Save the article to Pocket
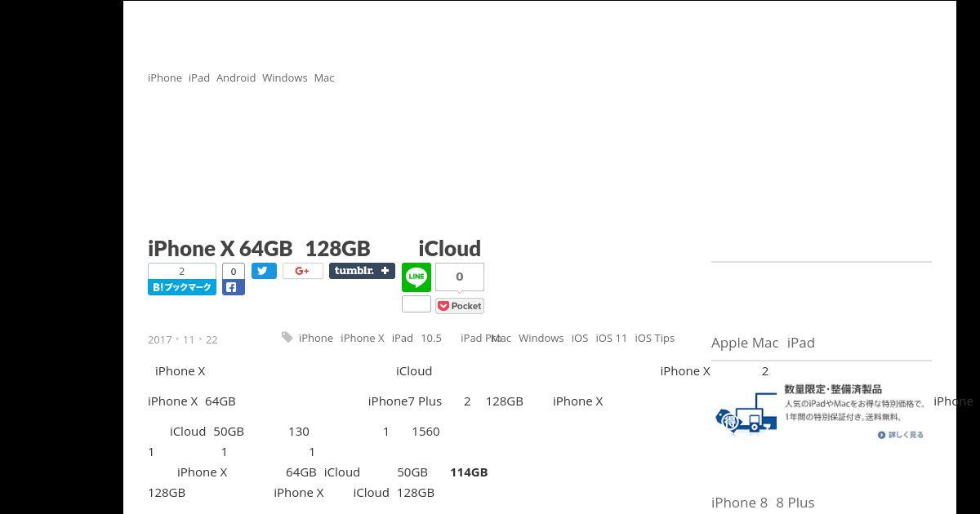This screenshot has height=514, width=980. point(460,306)
